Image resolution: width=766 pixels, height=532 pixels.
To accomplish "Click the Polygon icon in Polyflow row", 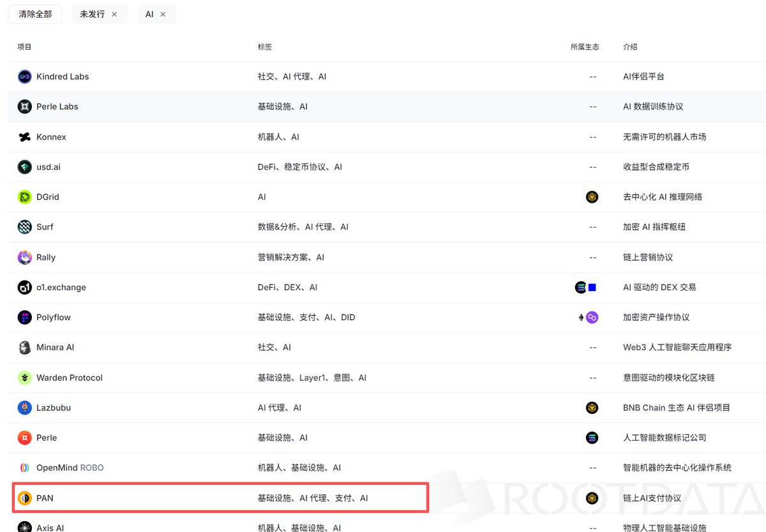I will click(592, 318).
